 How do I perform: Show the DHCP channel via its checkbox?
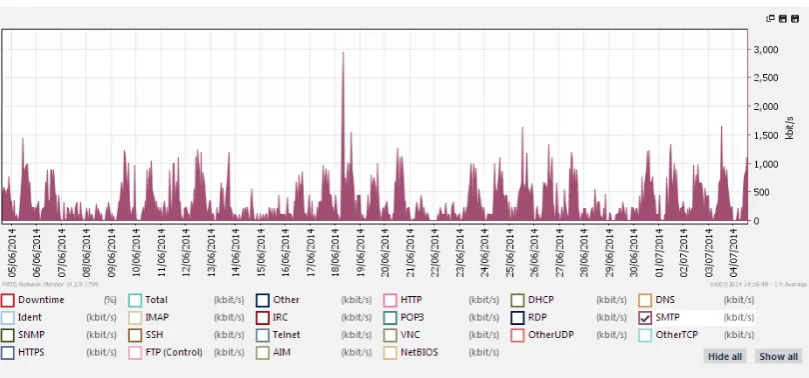click(x=517, y=300)
